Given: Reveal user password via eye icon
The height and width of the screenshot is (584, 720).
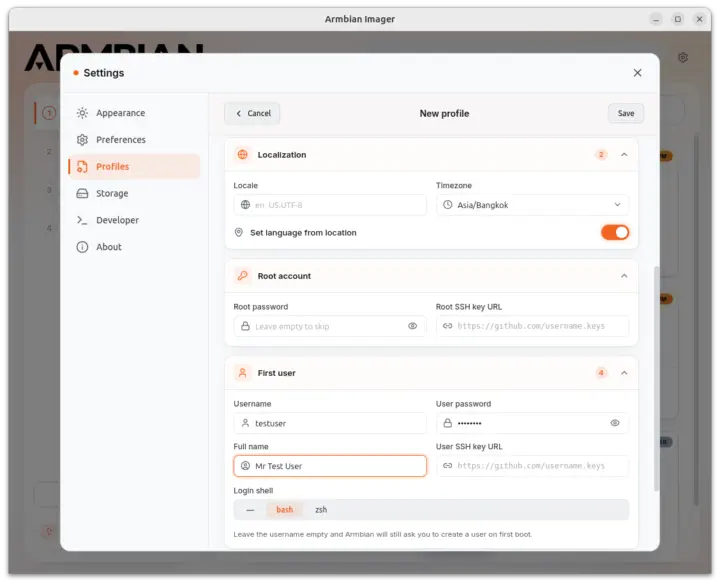Looking at the screenshot, I should 615,423.
